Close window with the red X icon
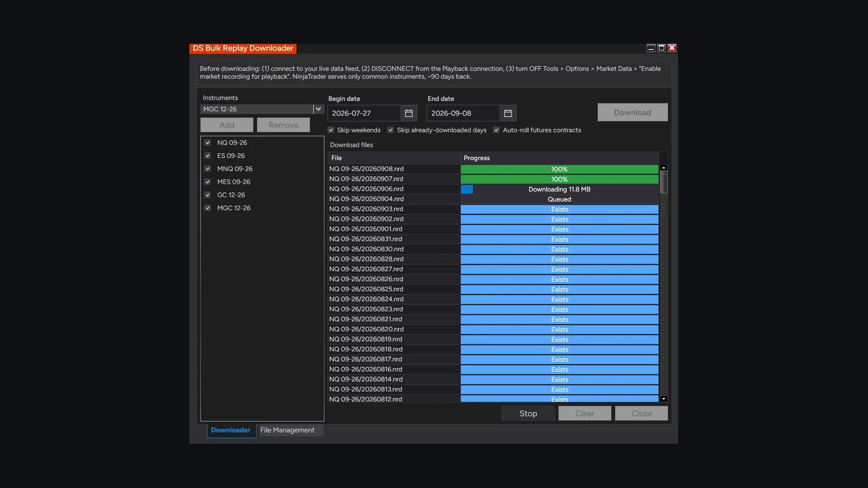 pyautogui.click(x=672, y=48)
